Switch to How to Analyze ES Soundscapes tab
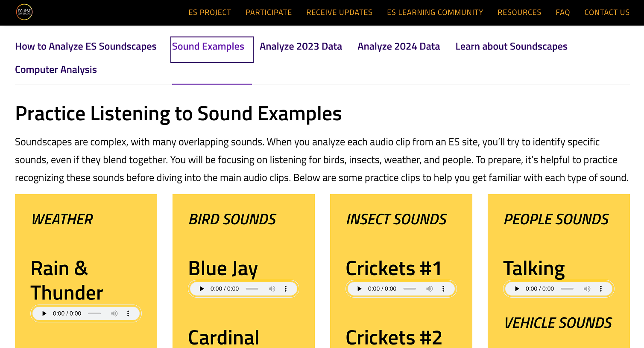The image size is (644, 348). [x=86, y=46]
